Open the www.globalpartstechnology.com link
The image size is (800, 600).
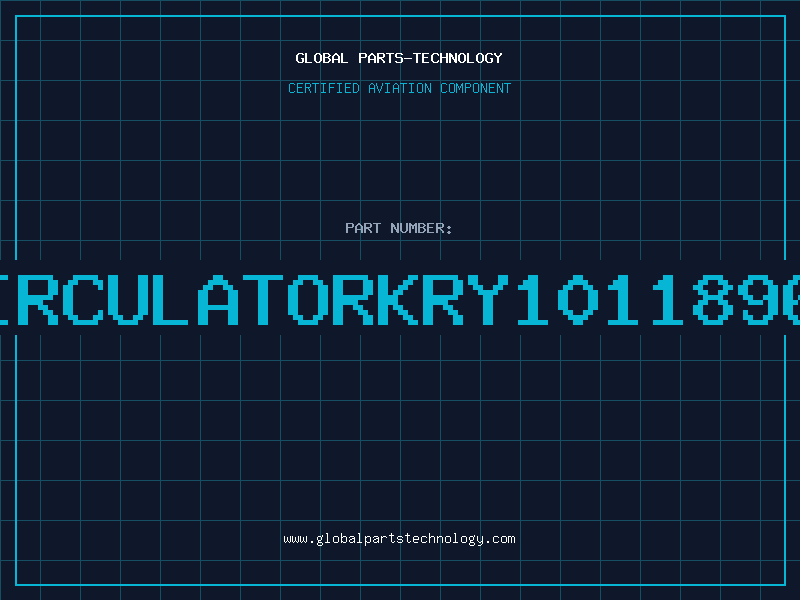(x=399, y=539)
